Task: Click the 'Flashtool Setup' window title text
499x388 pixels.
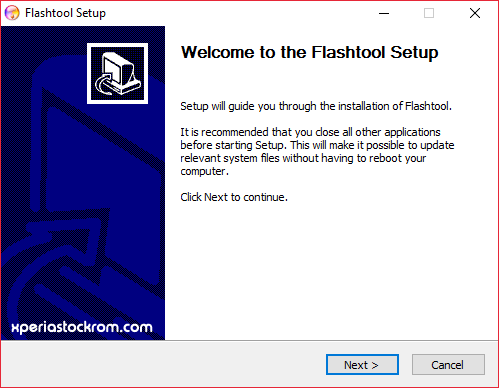Action: (x=65, y=13)
